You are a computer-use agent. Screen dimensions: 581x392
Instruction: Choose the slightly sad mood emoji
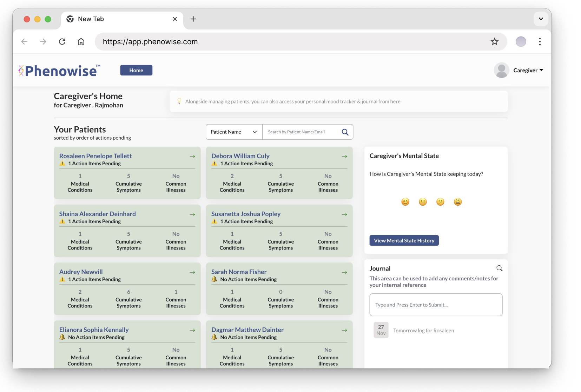440,202
